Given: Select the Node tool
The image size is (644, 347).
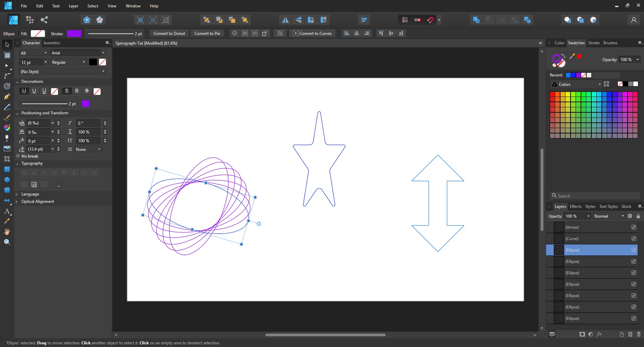Looking at the screenshot, I should tap(7, 66).
